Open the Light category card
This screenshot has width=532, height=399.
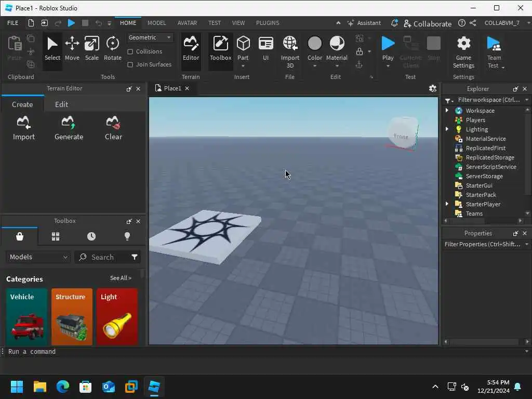(117, 316)
